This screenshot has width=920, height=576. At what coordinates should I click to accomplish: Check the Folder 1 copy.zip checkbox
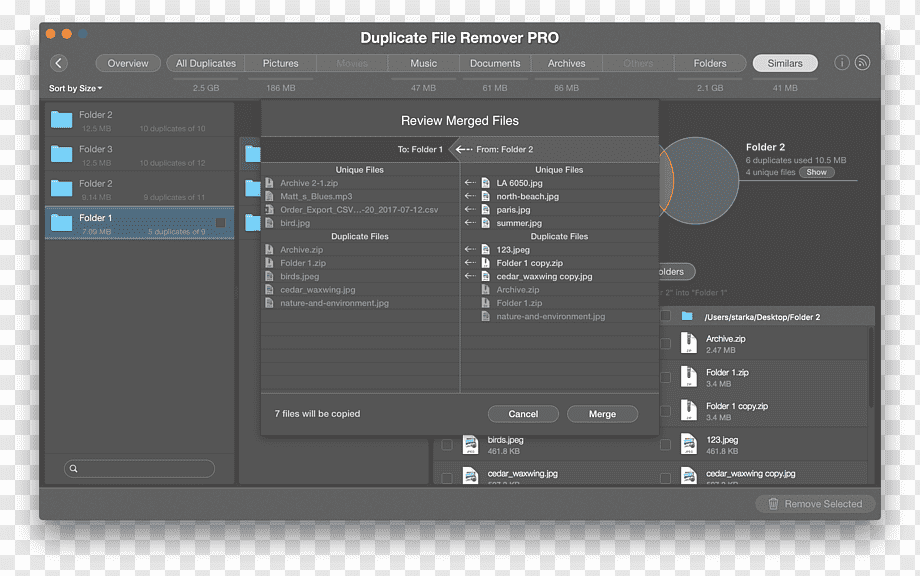pyautogui.click(x=665, y=411)
